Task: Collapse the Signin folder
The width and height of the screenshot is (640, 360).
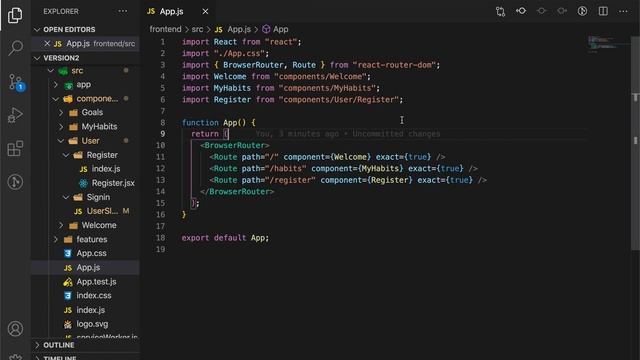Action: click(98, 197)
